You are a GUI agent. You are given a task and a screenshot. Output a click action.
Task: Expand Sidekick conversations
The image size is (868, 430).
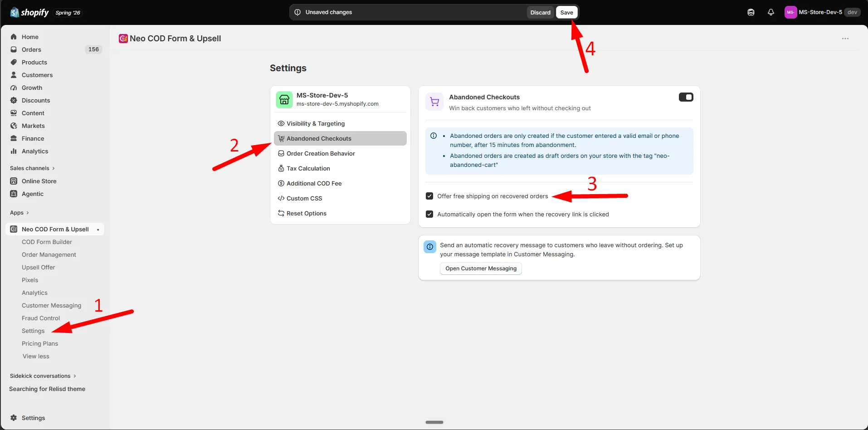point(43,376)
